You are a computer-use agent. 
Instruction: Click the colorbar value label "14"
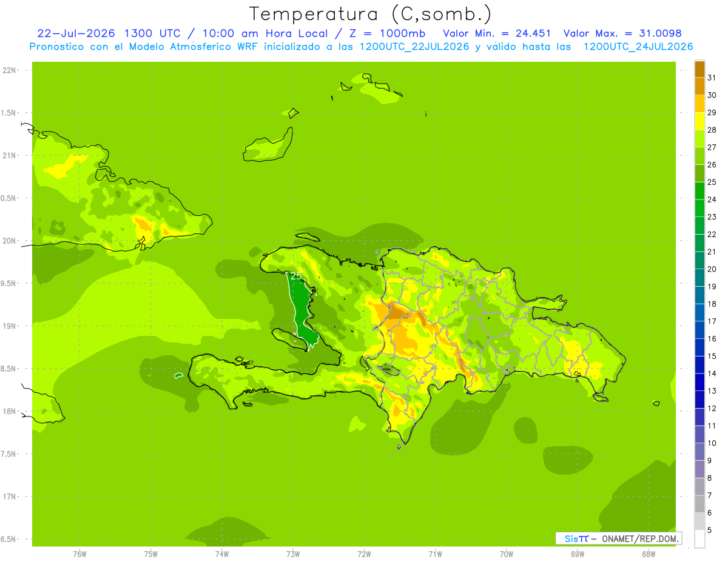point(712,373)
